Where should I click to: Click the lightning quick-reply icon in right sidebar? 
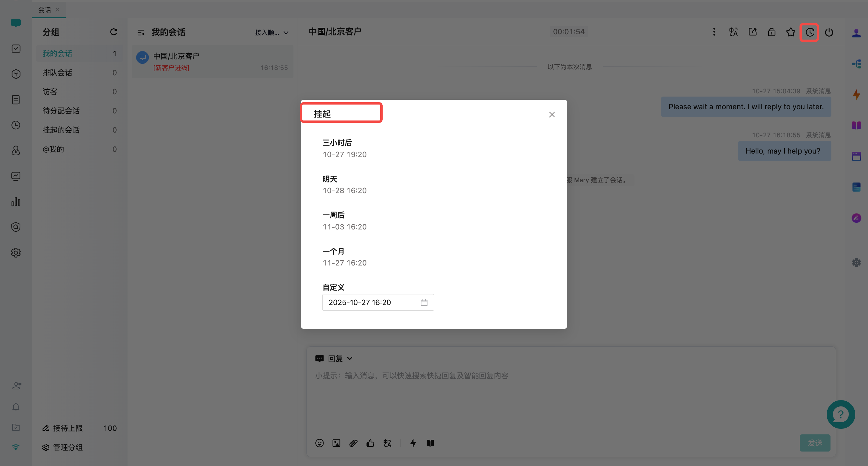click(x=857, y=95)
